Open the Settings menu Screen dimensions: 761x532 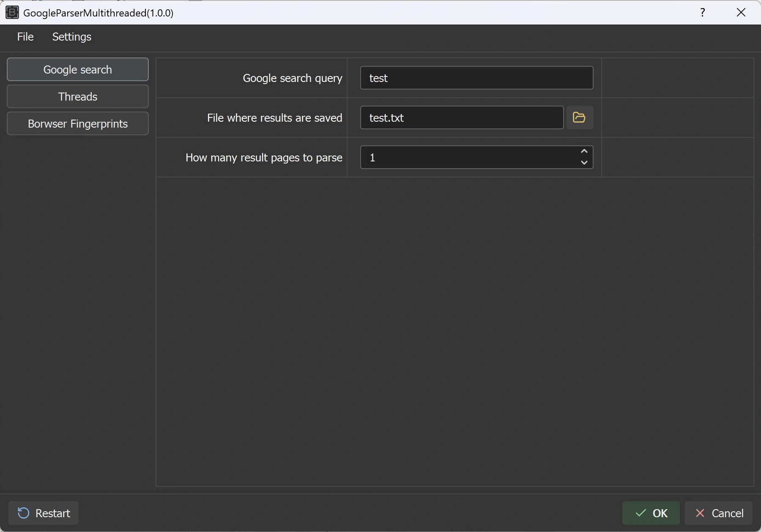tap(72, 37)
